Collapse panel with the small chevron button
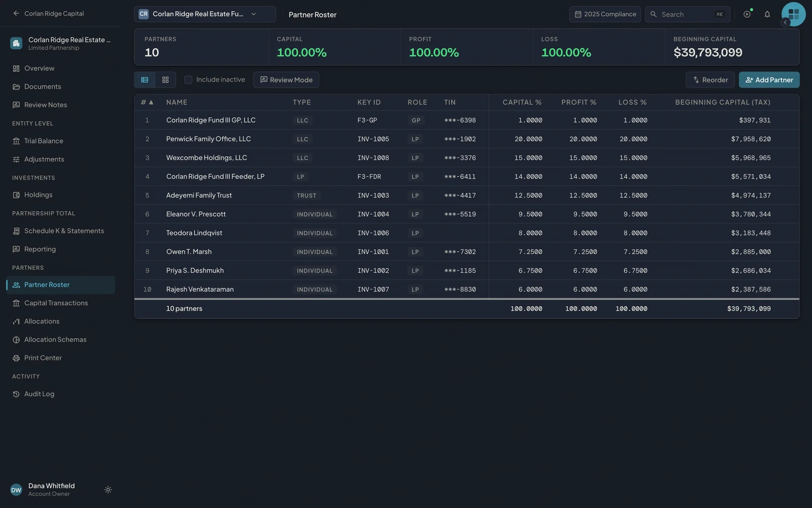812x508 pixels. tap(785, 22)
